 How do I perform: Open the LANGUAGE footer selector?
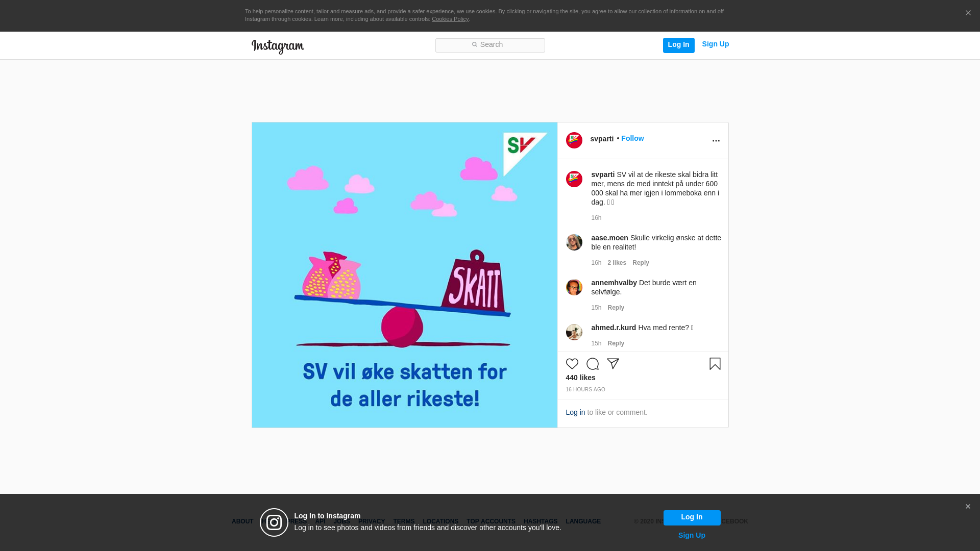(583, 521)
